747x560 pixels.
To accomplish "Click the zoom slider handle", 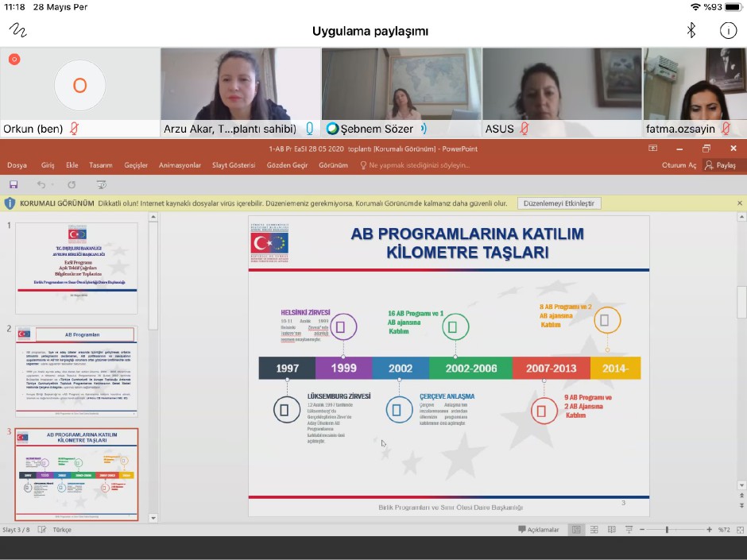I will pos(667,530).
